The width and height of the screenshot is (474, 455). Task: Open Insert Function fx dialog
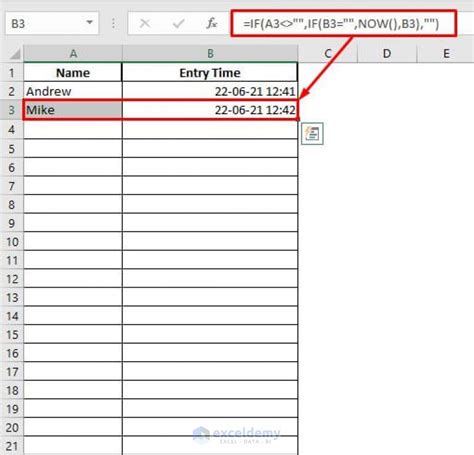(x=212, y=23)
